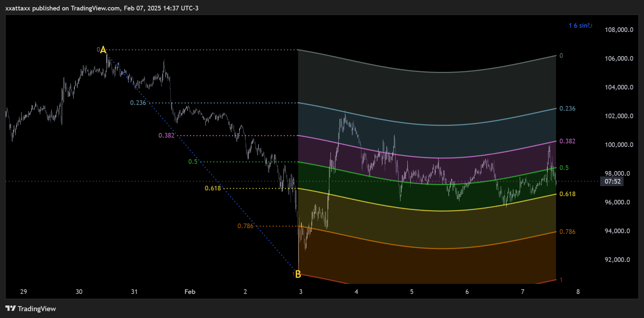Click the 'Feb' label on time axis
Screen dimensions: 644x318
pyautogui.click(x=190, y=292)
